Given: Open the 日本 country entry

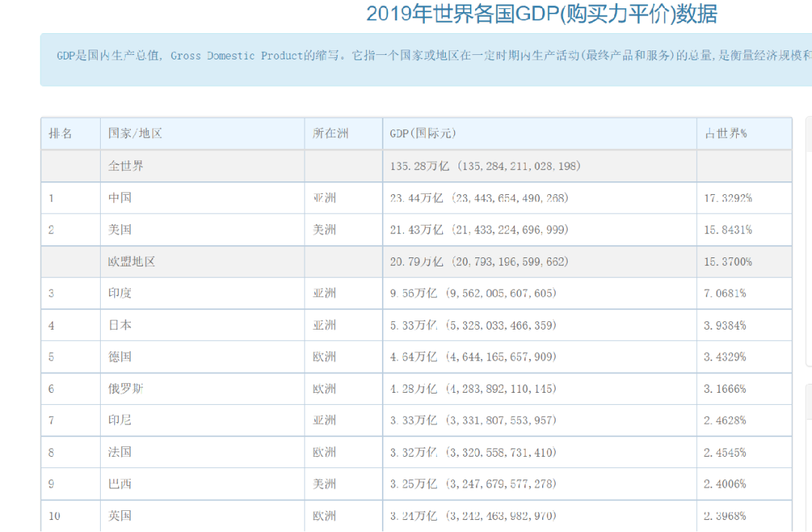Looking at the screenshot, I should (x=120, y=326).
